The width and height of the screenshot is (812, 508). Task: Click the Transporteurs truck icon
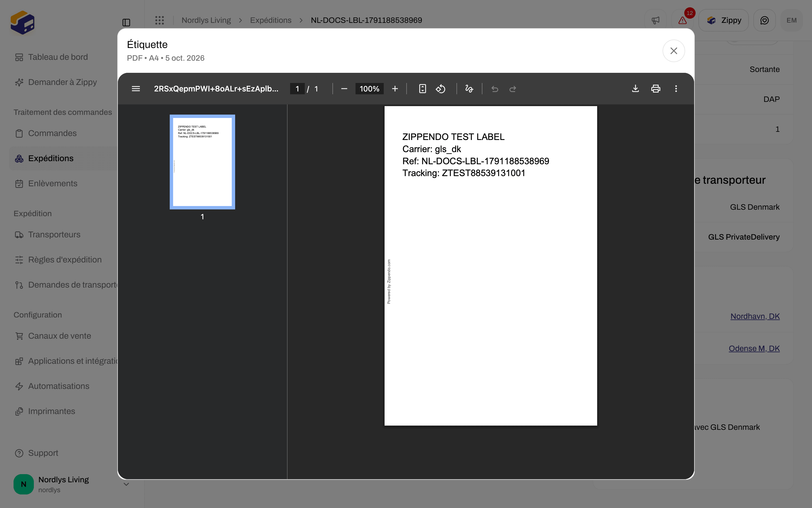19,235
